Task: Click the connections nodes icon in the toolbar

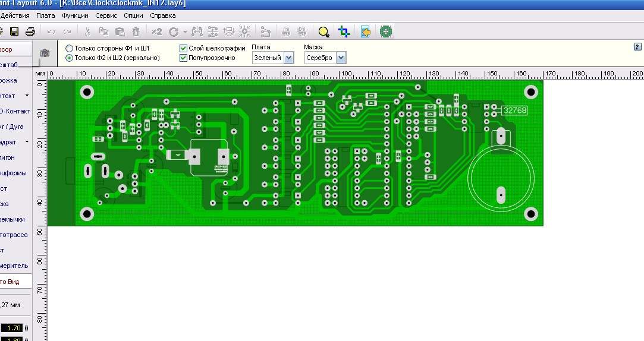Action: tap(266, 32)
